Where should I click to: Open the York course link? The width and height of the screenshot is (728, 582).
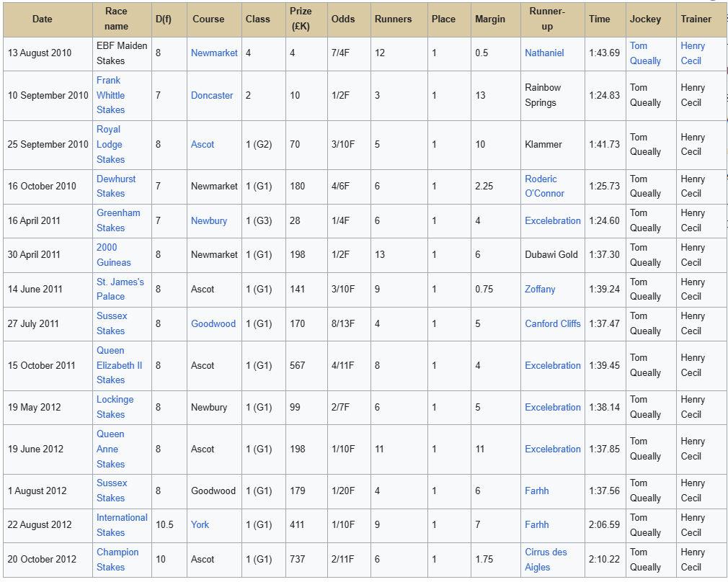pos(200,524)
